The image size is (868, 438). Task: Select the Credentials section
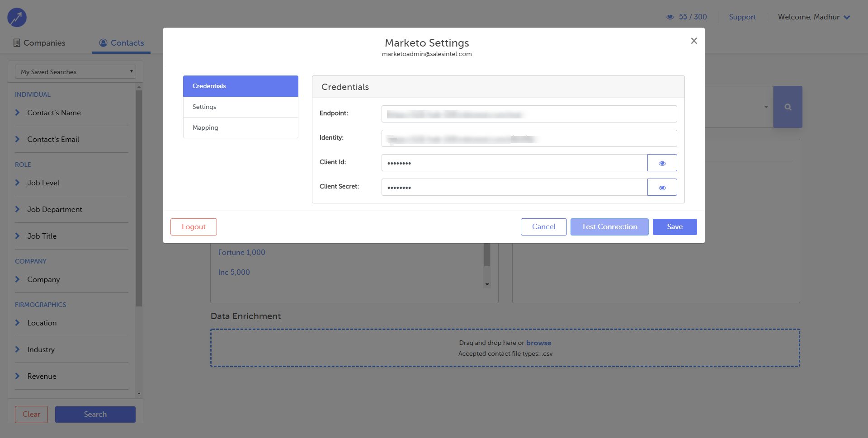click(x=241, y=86)
